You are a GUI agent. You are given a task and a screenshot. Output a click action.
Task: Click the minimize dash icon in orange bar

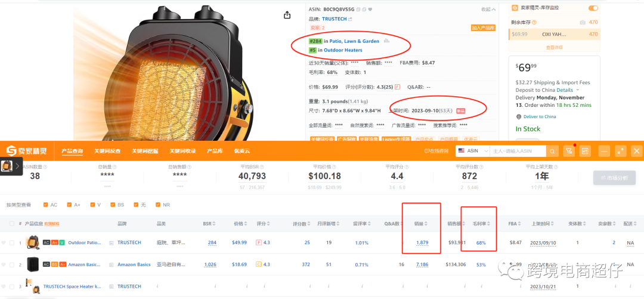604,151
